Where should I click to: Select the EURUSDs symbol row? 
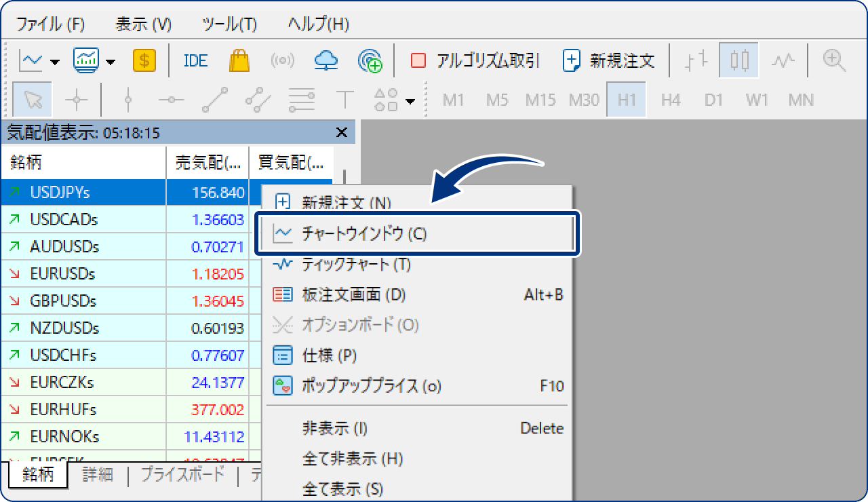(132, 274)
